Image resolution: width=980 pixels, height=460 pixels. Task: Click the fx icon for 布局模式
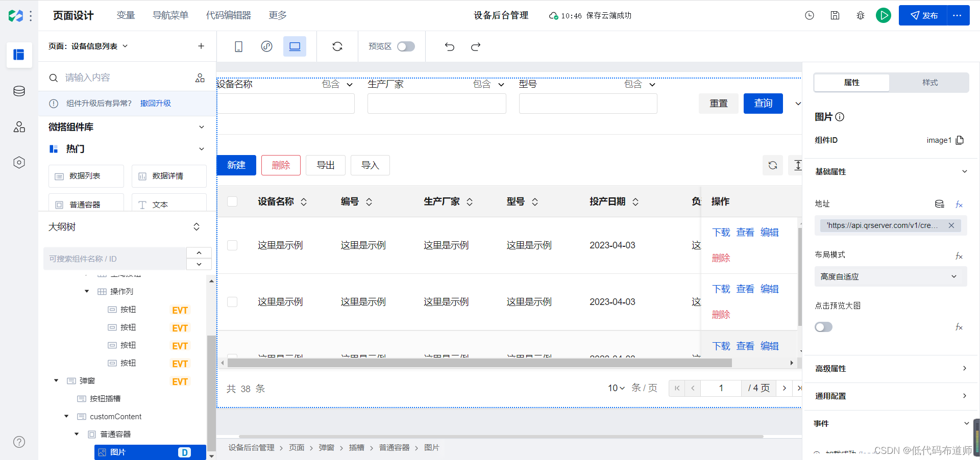tap(959, 255)
